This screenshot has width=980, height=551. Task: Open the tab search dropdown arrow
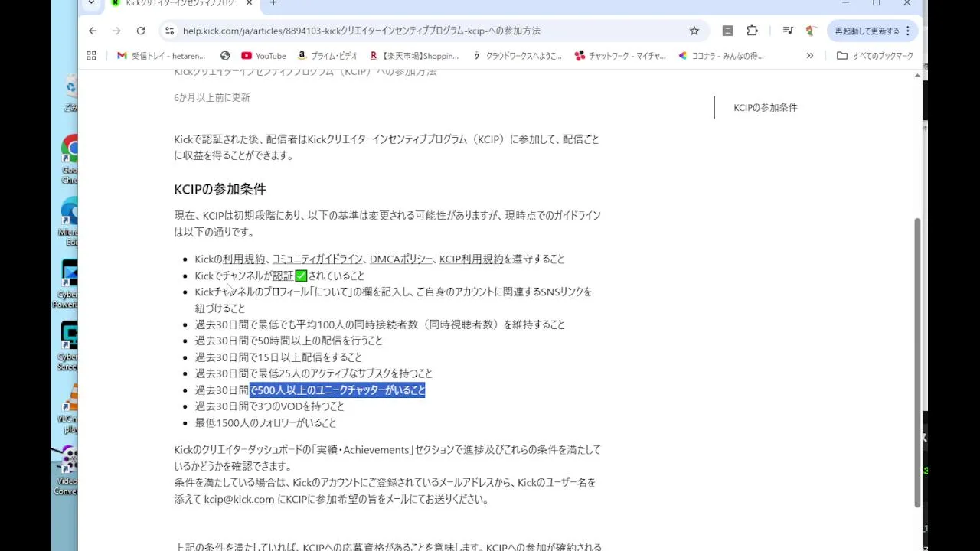(92, 3)
